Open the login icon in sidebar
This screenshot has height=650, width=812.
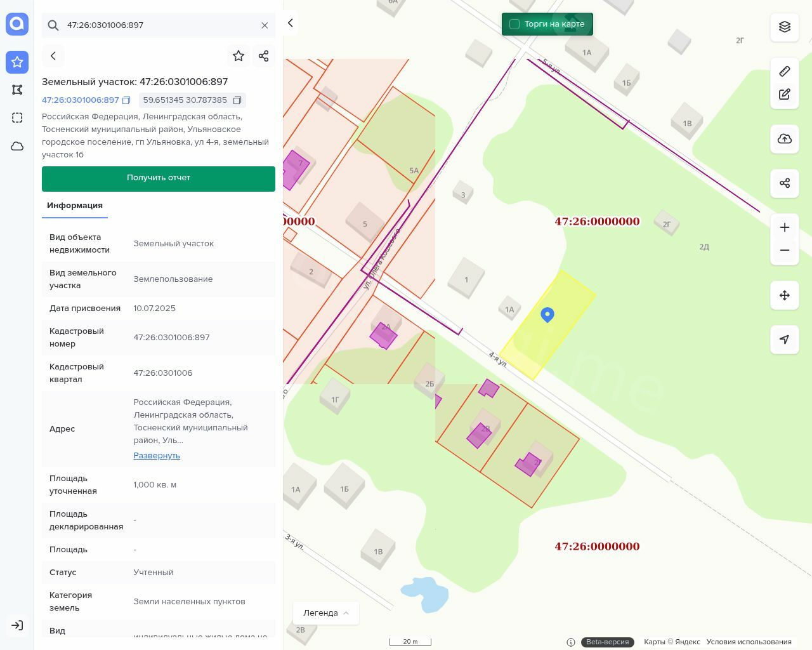(17, 625)
